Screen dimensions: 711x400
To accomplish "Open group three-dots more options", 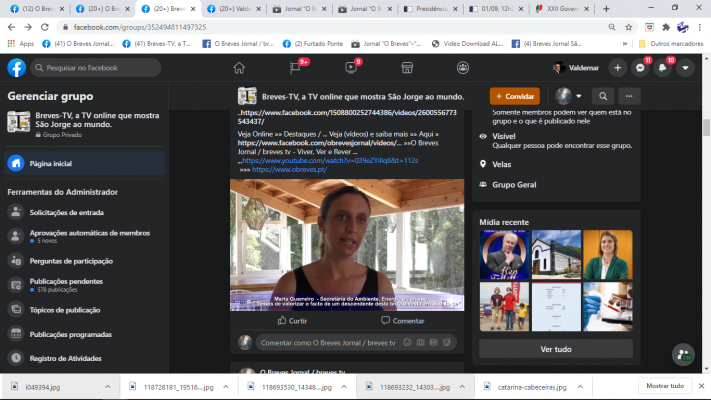I will (629, 96).
